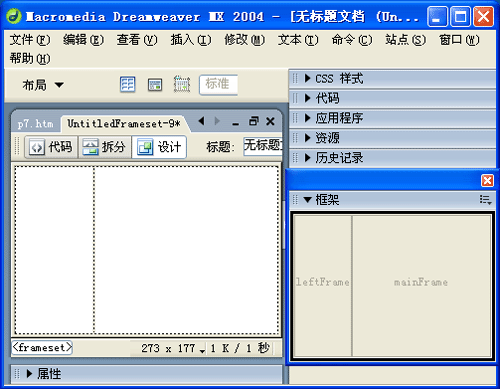
Task: Click the 1 K / 1 秒 download time status
Action: [x=239, y=349]
